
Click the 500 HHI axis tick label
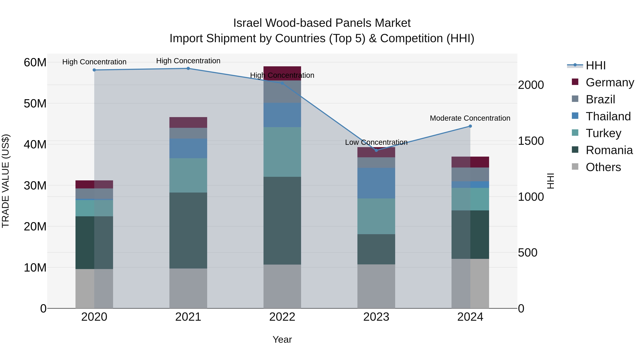coord(528,253)
